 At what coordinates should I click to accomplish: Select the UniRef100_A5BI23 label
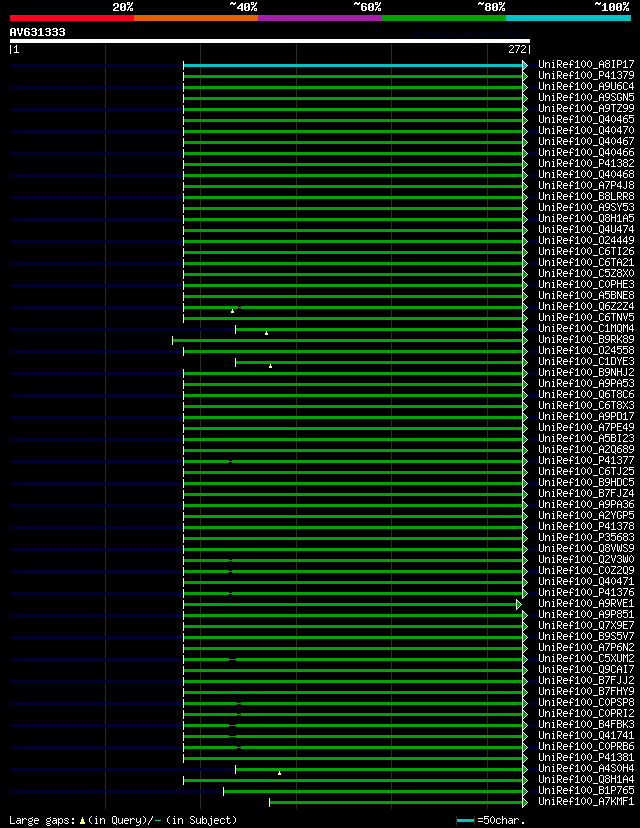coord(586,438)
